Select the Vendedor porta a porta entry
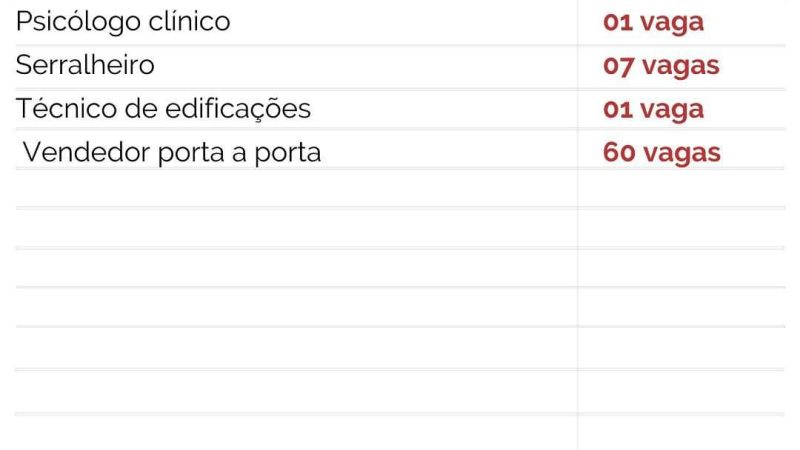The width and height of the screenshot is (800, 450). point(171,153)
